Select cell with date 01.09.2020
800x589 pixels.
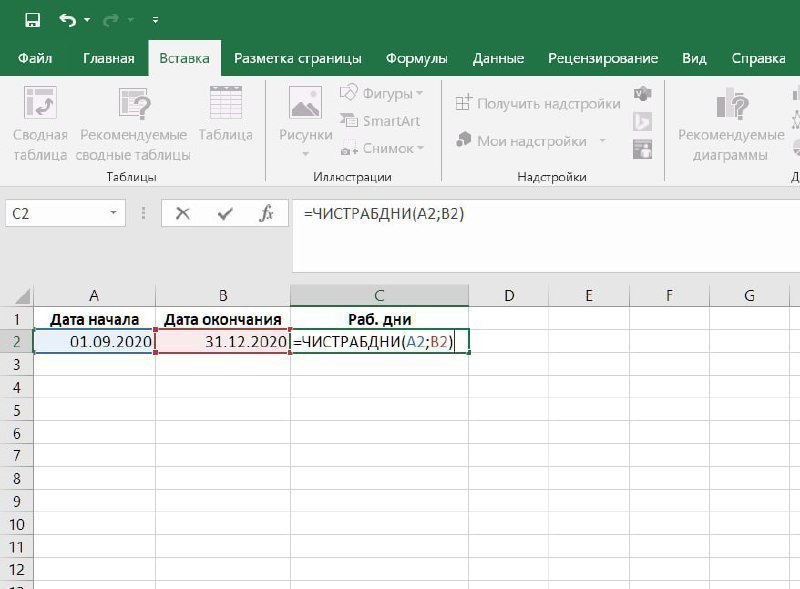(x=94, y=341)
